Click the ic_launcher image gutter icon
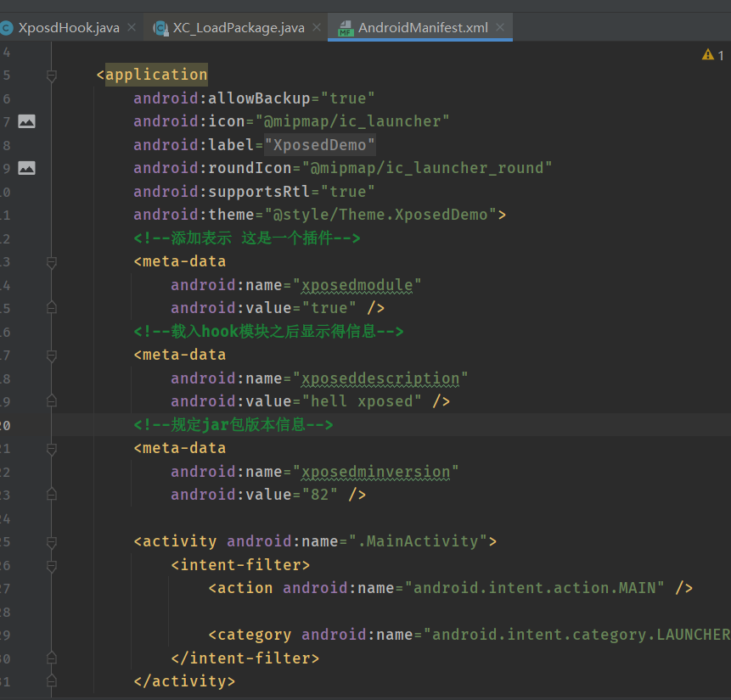The height and width of the screenshot is (700, 731). click(x=27, y=121)
